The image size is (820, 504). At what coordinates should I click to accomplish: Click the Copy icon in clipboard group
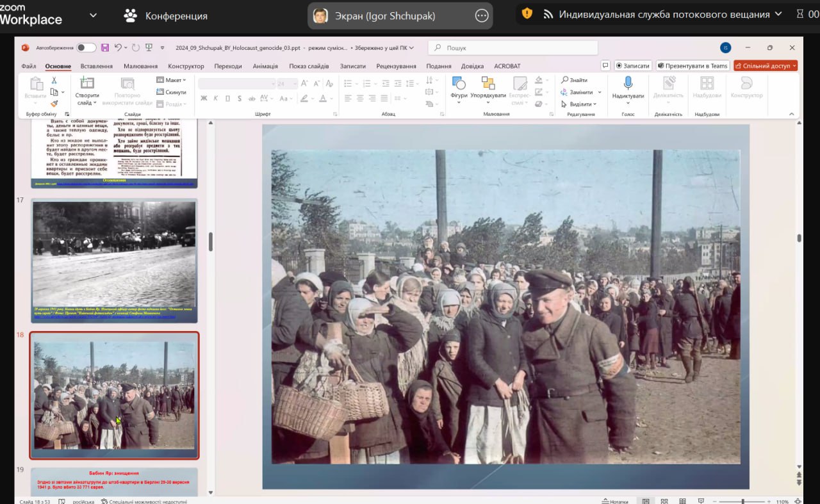[x=54, y=92]
